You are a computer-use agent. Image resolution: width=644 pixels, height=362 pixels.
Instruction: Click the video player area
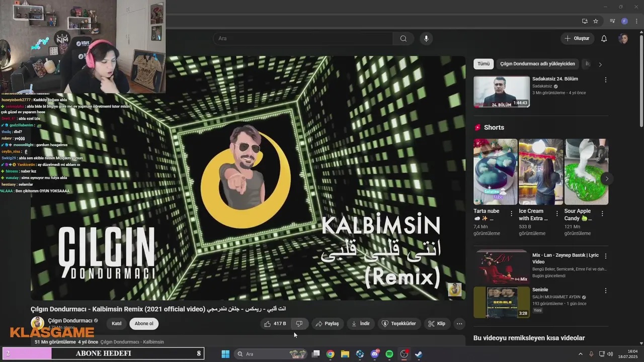click(x=248, y=178)
